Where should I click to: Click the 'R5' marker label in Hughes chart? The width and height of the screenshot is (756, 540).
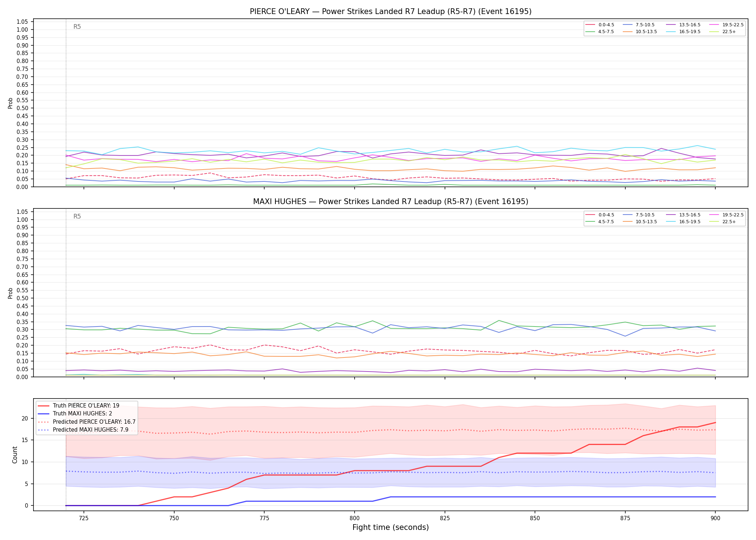coord(77,216)
